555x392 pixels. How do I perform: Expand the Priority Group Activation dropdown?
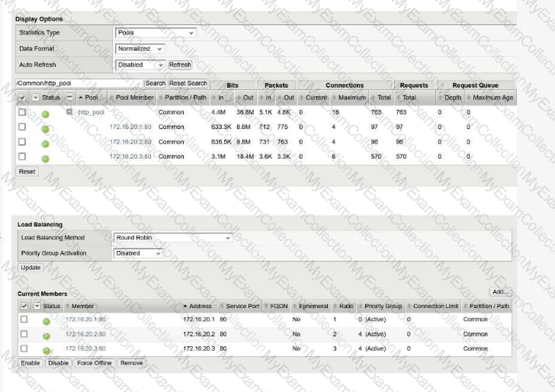(139, 253)
